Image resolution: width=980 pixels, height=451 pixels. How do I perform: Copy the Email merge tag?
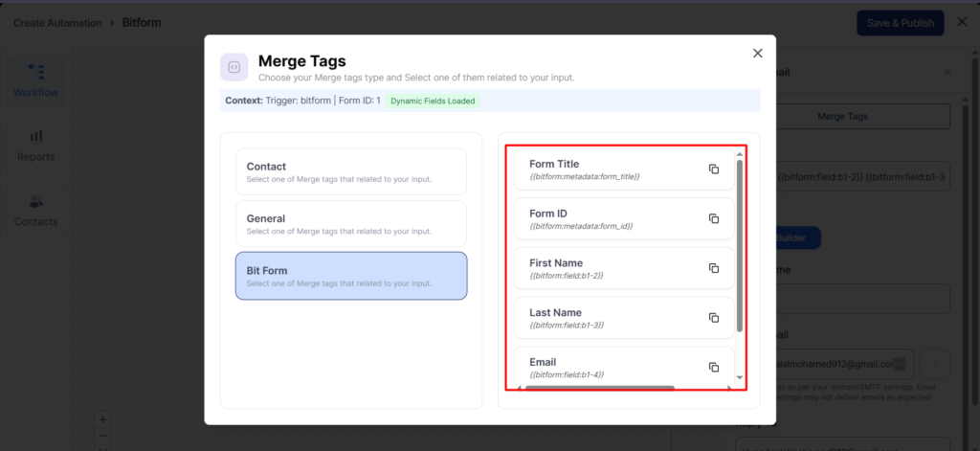click(713, 367)
